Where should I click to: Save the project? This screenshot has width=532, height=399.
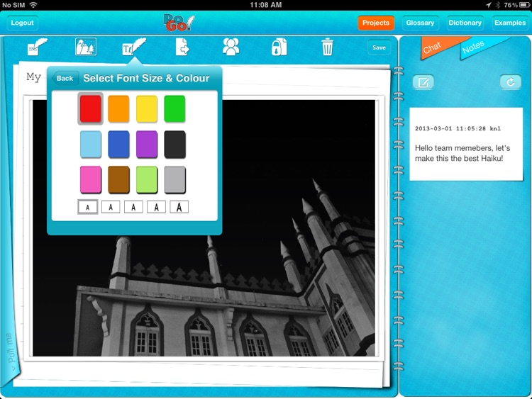coord(379,48)
